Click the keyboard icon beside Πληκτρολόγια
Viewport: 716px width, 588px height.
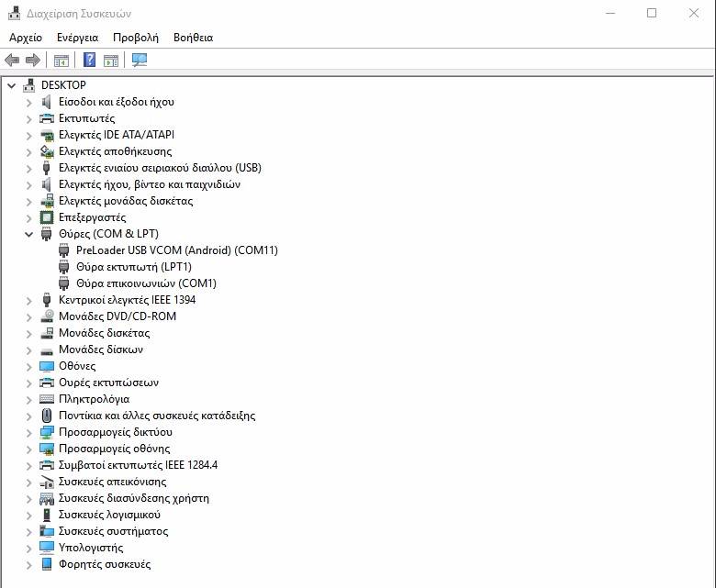48,399
